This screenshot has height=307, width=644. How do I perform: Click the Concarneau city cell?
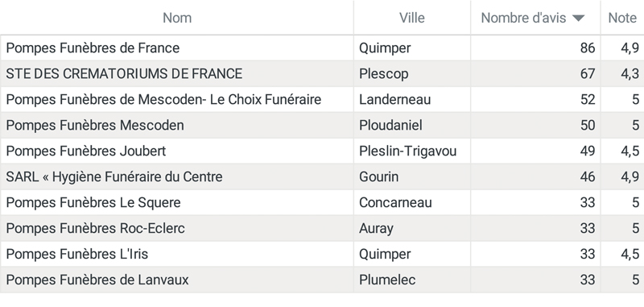click(x=412, y=202)
